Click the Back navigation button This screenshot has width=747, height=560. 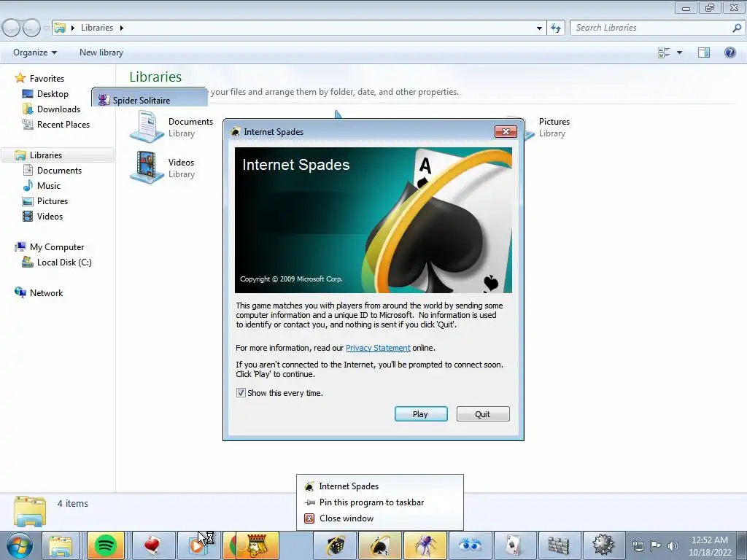[x=11, y=28]
